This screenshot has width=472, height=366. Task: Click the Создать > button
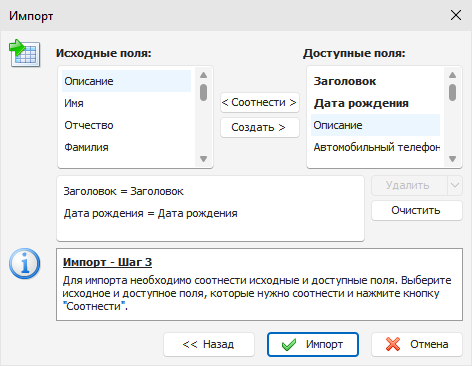[x=260, y=127]
